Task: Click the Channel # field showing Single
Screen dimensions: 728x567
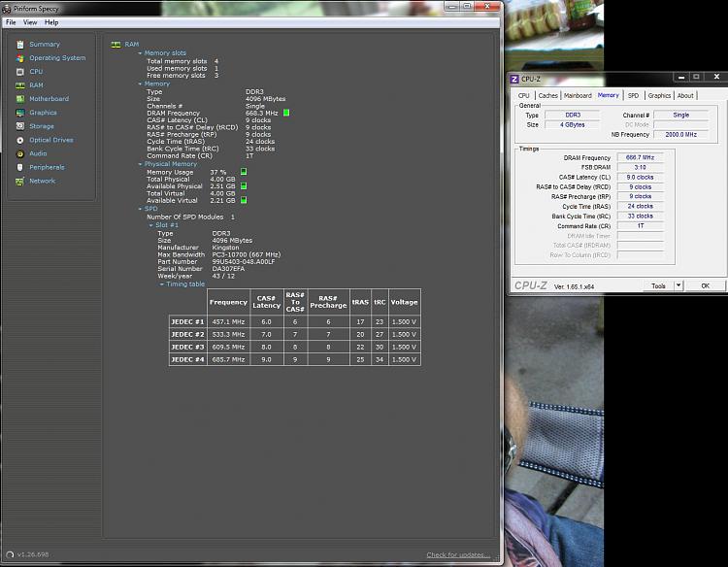Action: pos(681,116)
